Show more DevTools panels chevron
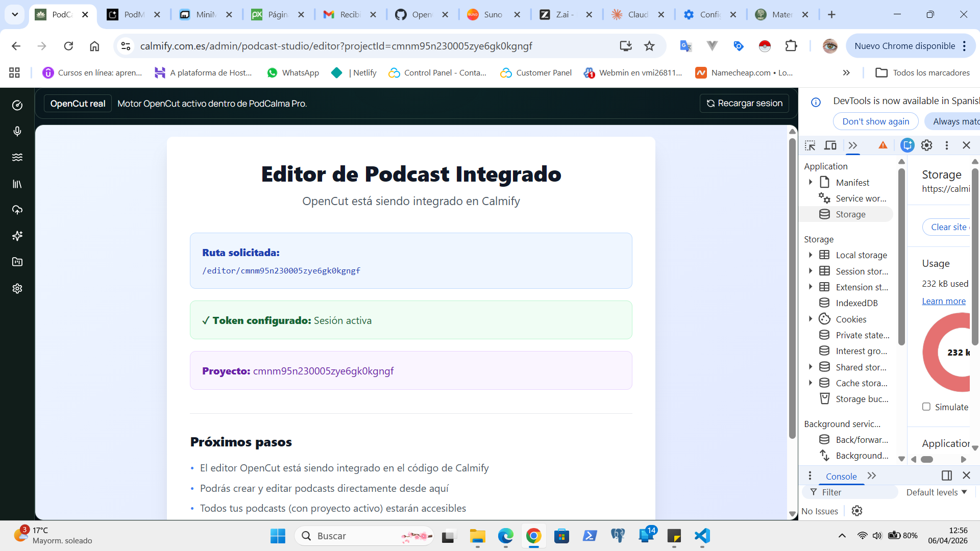The image size is (980, 551). click(x=853, y=145)
